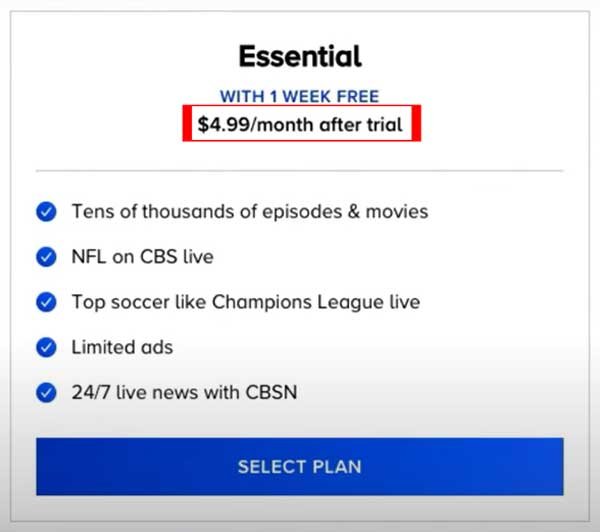Viewport: 600px width, 532px height.
Task: Click Top soccer like Champions League live
Action: (246, 302)
